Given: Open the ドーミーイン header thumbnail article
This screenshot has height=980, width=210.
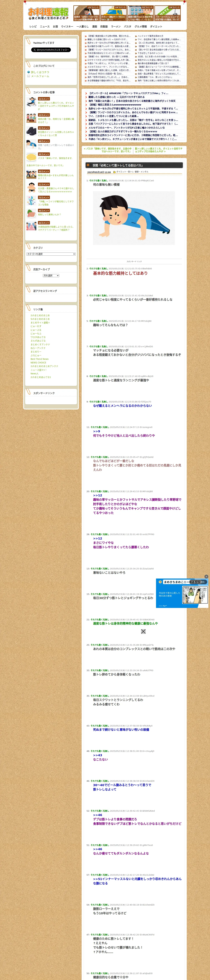Looking at the screenshot, I should (x=168, y=13).
